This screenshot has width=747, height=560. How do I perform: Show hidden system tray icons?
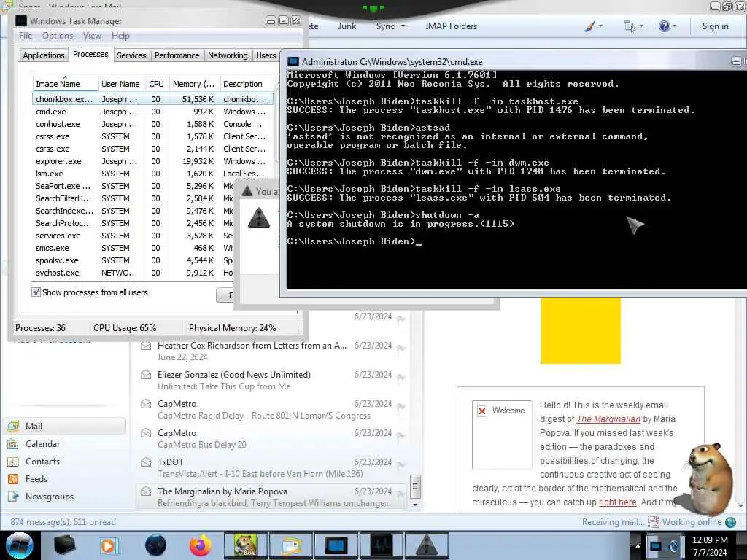[x=638, y=545]
